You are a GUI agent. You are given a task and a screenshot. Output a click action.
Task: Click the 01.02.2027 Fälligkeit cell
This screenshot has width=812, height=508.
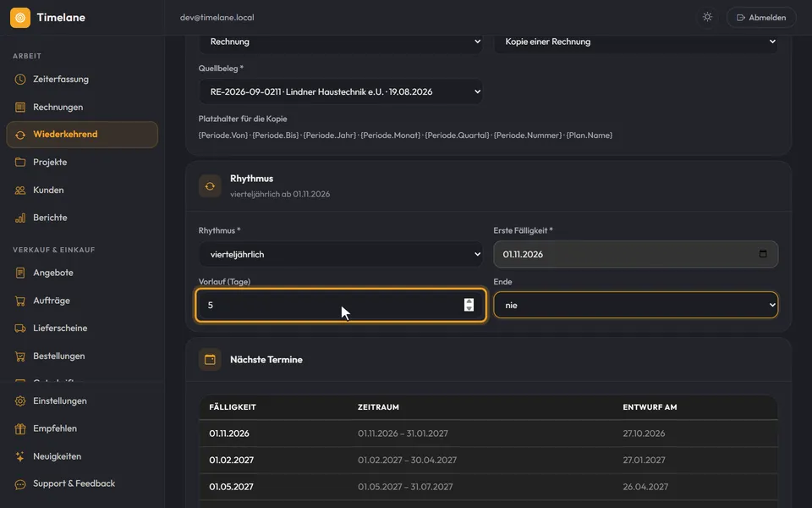point(232,461)
